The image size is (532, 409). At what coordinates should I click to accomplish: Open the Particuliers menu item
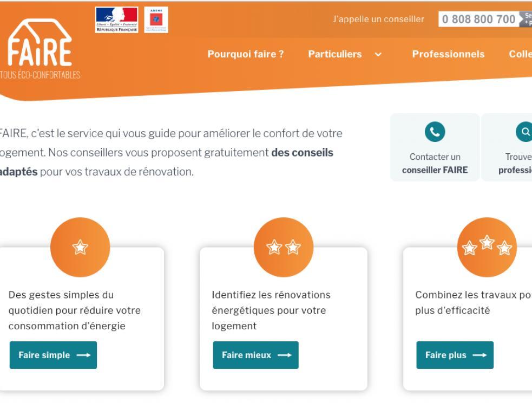[335, 54]
